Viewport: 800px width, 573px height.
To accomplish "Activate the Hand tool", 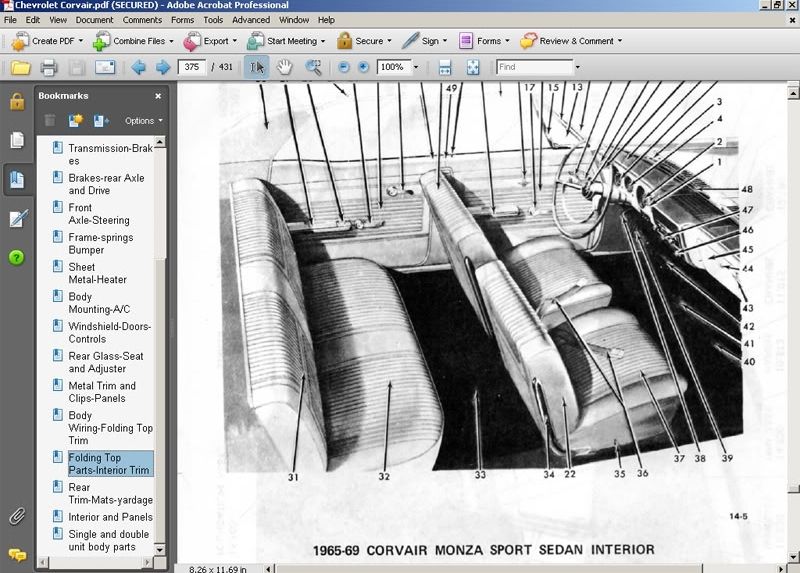I will coord(285,67).
